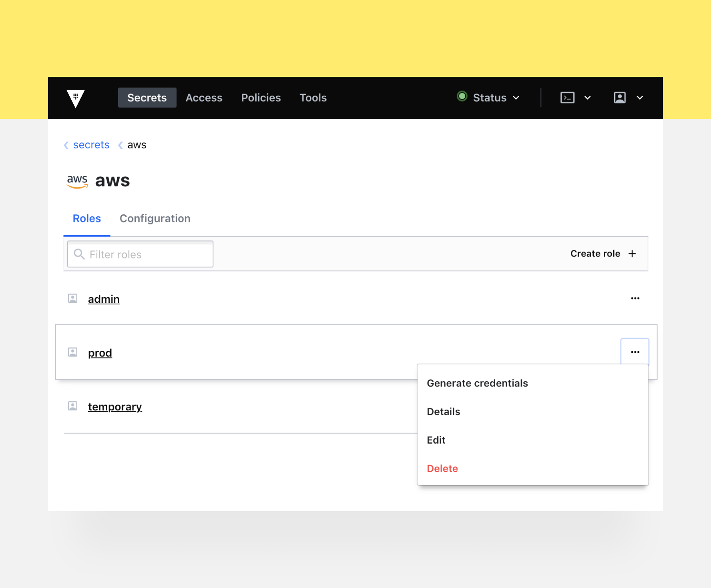Screen dimensions: 711x588
Task: Expand the console chevron dropdown
Action: click(587, 98)
